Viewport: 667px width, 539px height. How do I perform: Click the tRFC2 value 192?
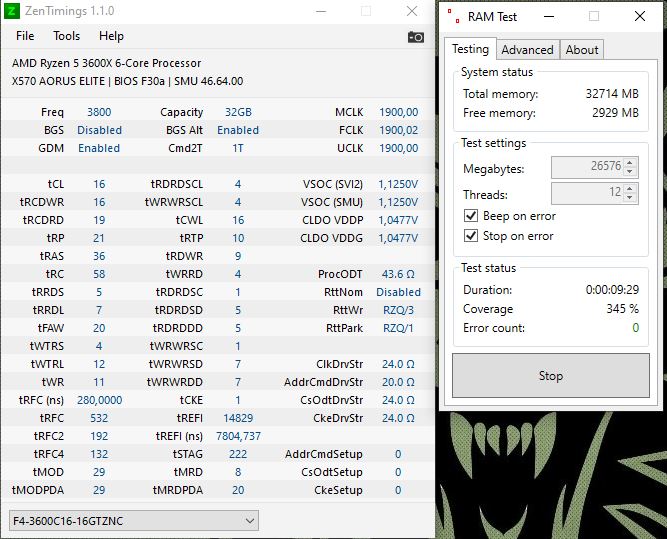pyautogui.click(x=99, y=436)
